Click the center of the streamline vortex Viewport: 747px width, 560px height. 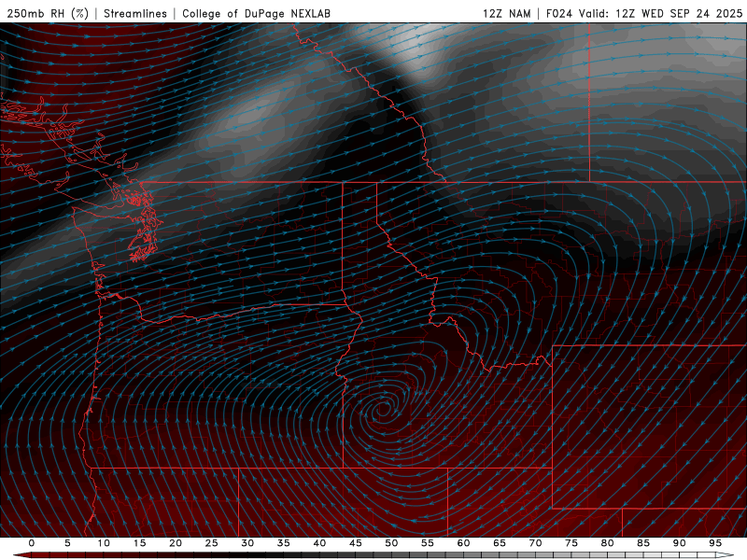382,408
